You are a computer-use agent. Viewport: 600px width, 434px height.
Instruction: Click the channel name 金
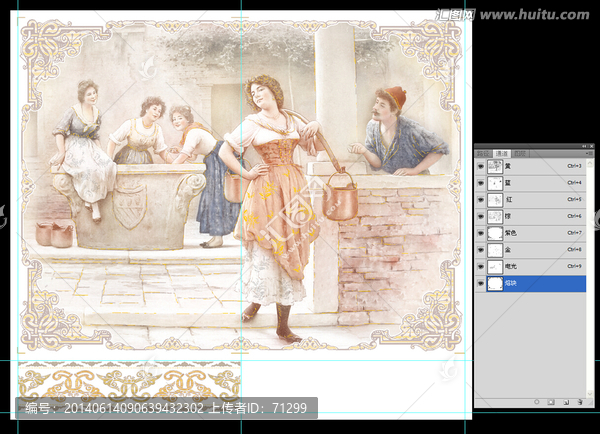[x=508, y=250]
